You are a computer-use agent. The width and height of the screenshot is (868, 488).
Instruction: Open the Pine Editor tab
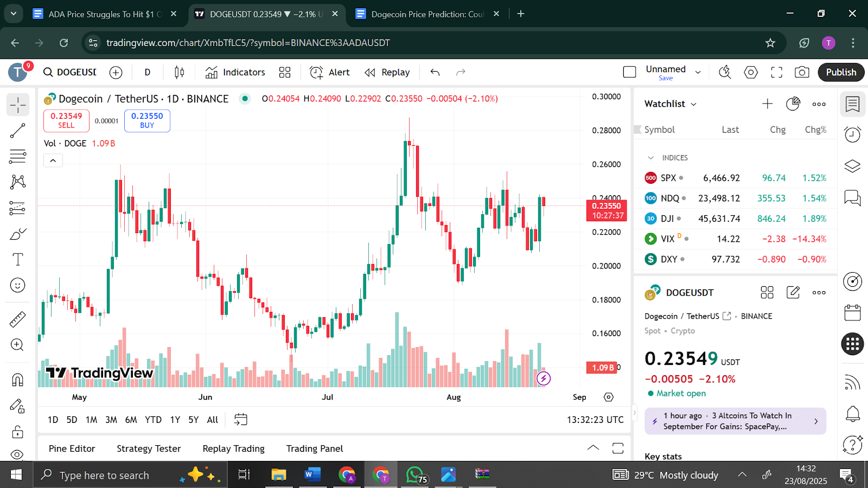click(x=72, y=448)
